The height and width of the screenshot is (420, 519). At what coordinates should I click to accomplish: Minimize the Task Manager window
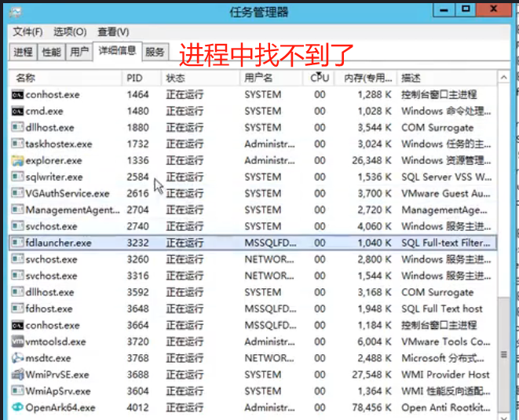click(444, 10)
